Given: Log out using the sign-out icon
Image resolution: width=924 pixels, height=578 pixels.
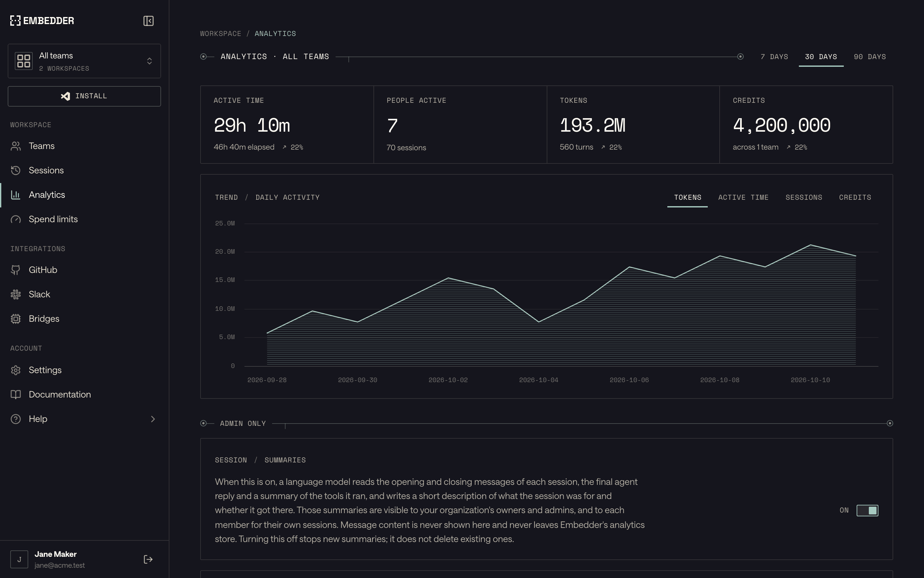Looking at the screenshot, I should (x=148, y=560).
